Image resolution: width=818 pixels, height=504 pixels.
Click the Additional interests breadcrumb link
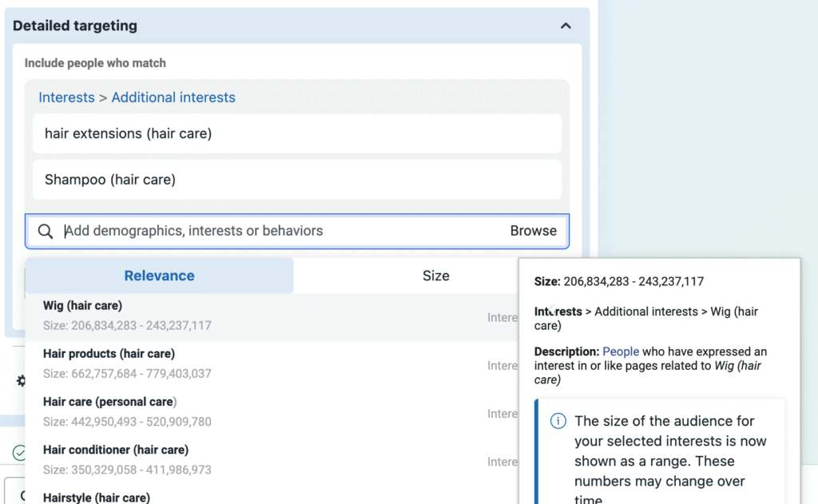(173, 97)
